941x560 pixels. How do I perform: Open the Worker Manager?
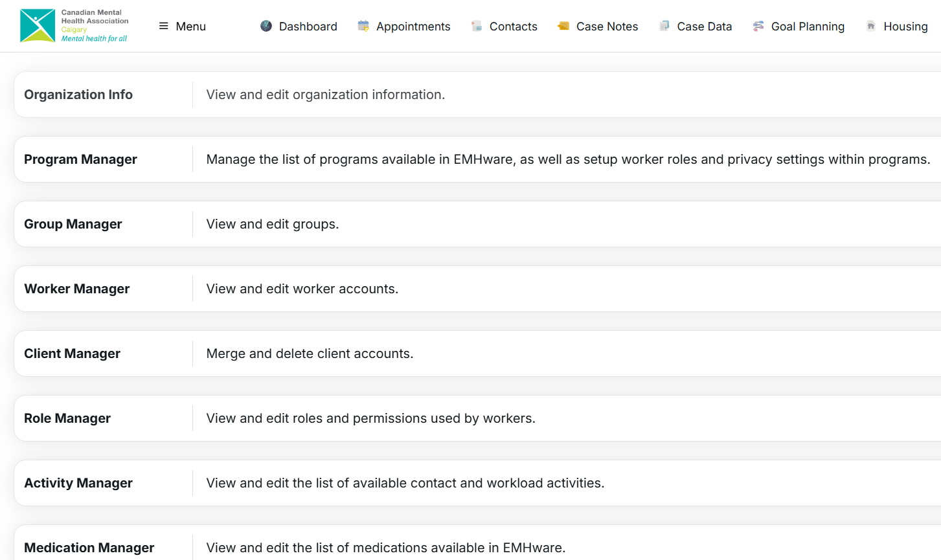point(76,289)
